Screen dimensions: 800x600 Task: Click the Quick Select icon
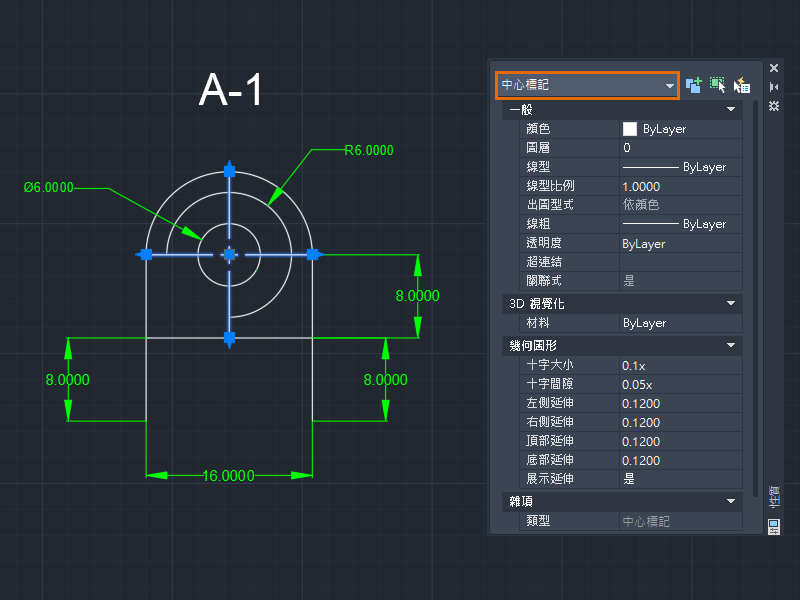(741, 85)
